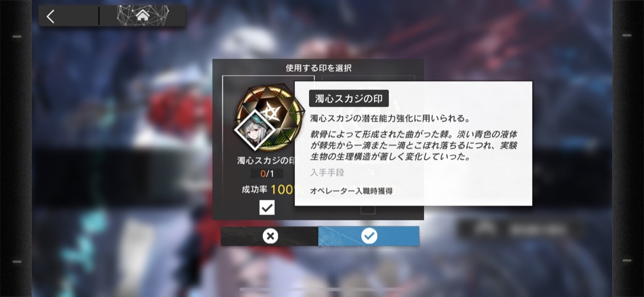Go back with the left arrow icon
644x297 pixels.
point(50,17)
